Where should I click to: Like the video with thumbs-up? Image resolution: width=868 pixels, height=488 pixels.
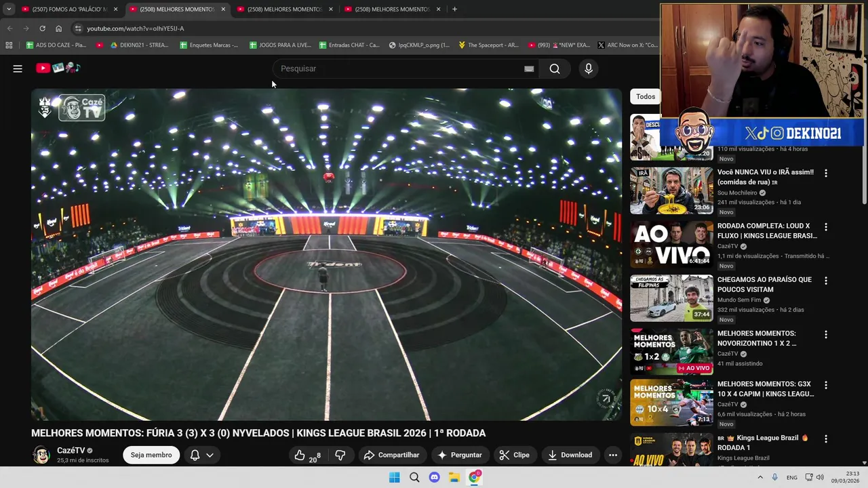pos(307,455)
